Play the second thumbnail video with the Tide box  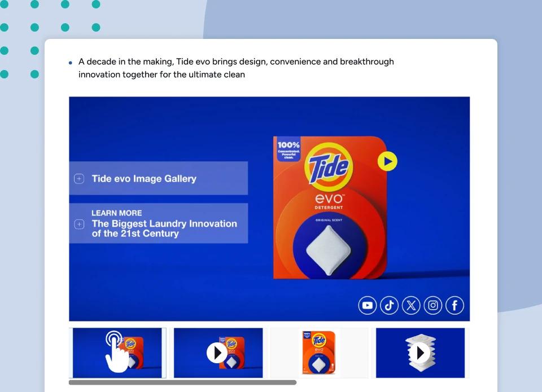[x=217, y=353]
